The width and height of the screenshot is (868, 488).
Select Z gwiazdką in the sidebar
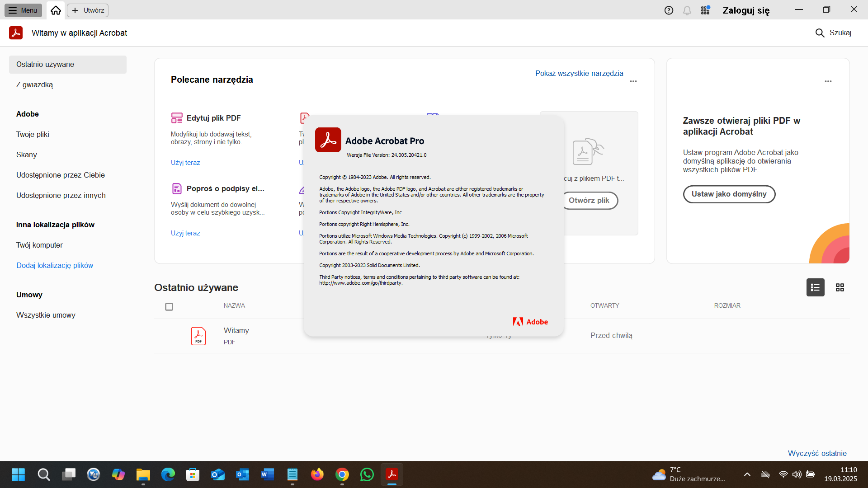(34, 84)
